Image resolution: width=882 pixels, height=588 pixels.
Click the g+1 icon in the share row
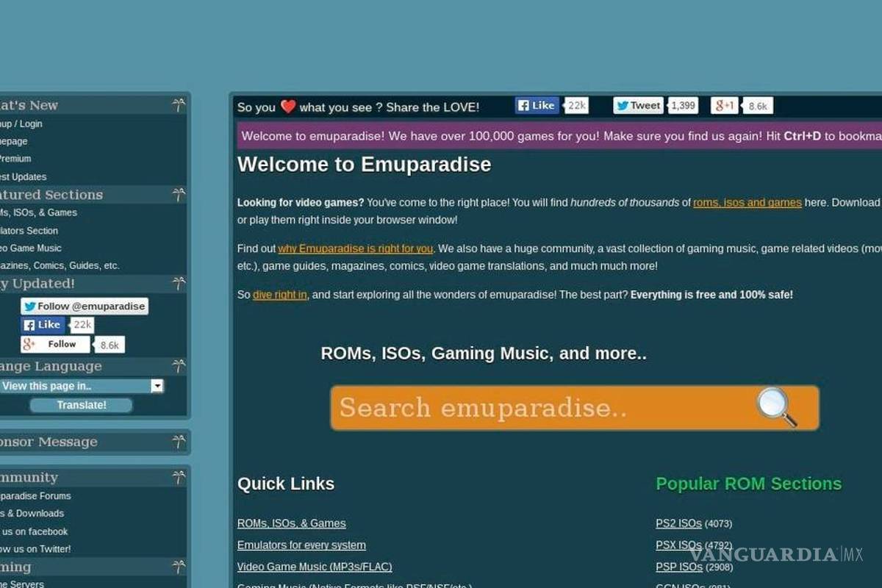click(x=723, y=105)
